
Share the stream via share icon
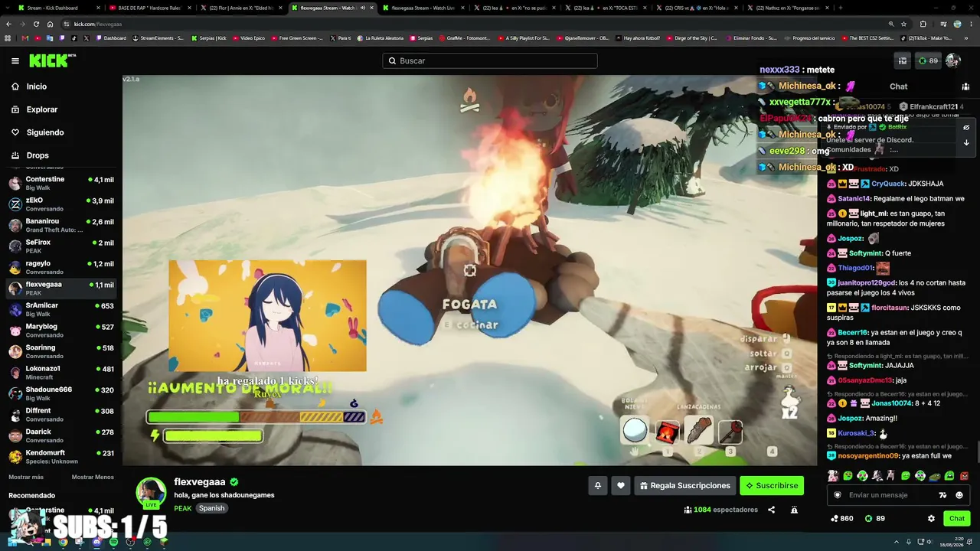point(771,510)
